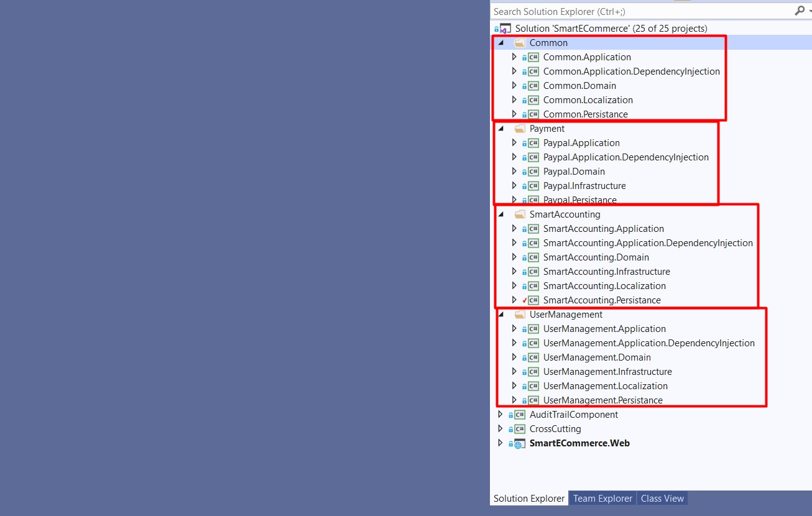Click the C# icon of UserManagement.Application project
This screenshot has width=812, height=516.
coord(533,329)
